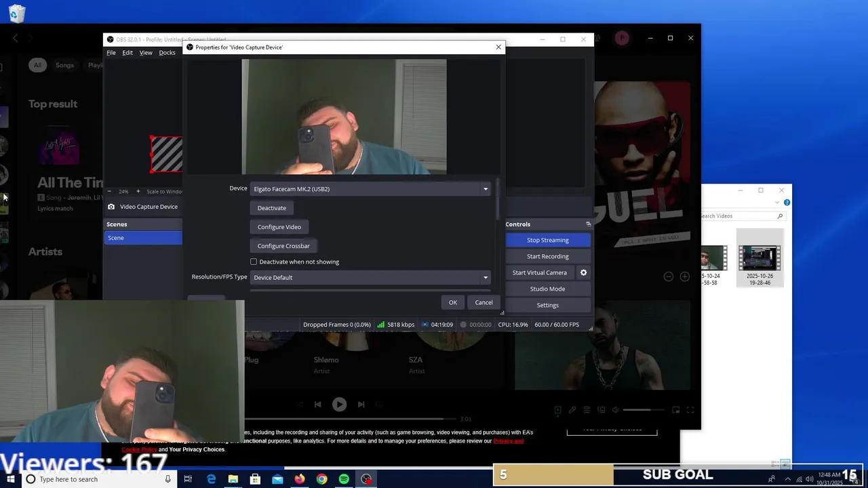Image resolution: width=868 pixels, height=488 pixels.
Task: Show lyrics using Spotify microphone icon
Action: [572, 410]
